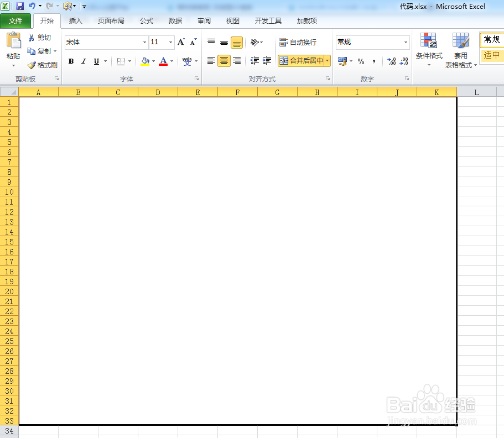Click the Cut scissors button
504x438 pixels.
pyautogui.click(x=39, y=38)
